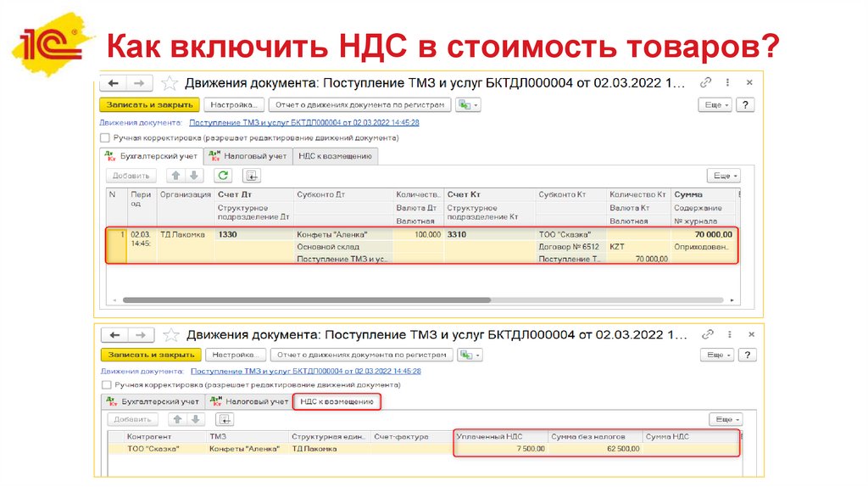Expand 'Еще' menu in upper window header bar
The image size is (868, 487).
tap(715, 104)
